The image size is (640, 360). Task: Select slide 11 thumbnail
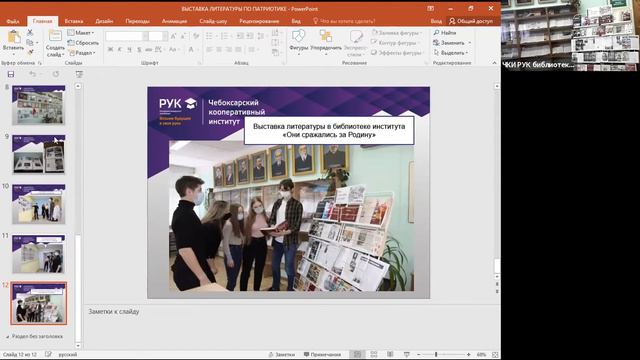38,253
